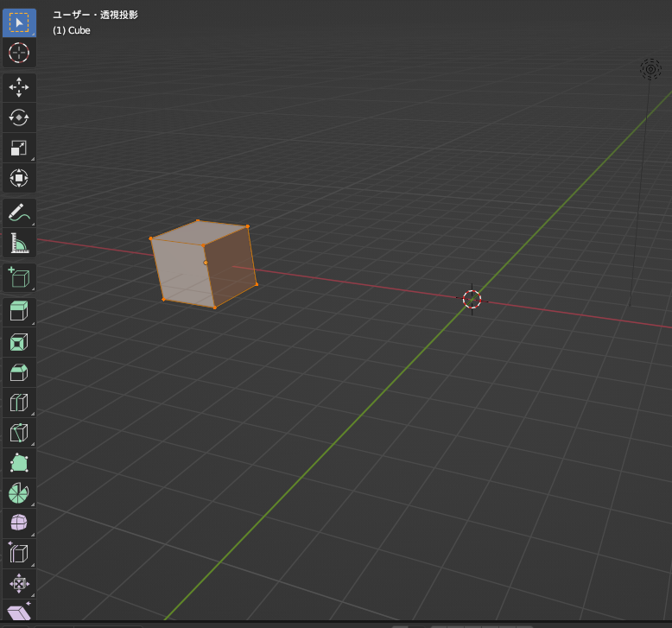Pick the Scale tool

tap(19, 148)
